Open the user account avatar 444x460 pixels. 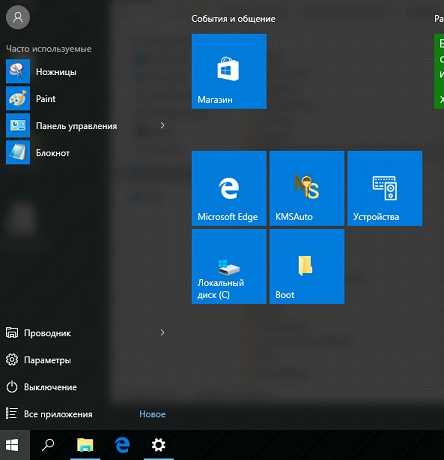click(x=18, y=17)
